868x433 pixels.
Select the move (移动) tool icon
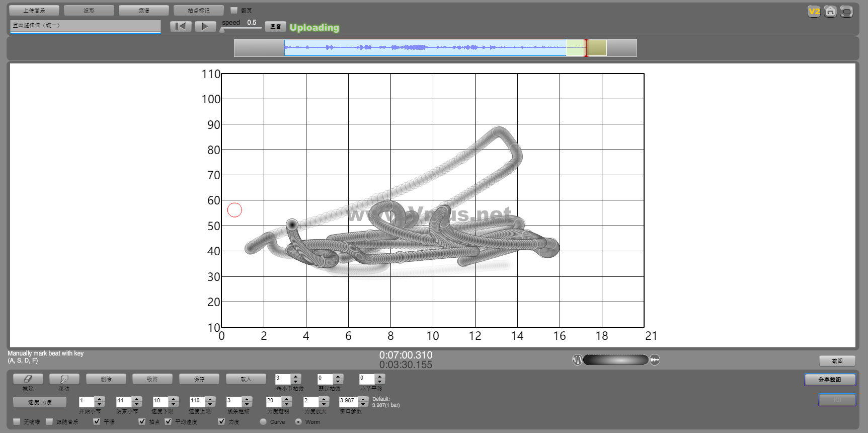pyautogui.click(x=64, y=379)
